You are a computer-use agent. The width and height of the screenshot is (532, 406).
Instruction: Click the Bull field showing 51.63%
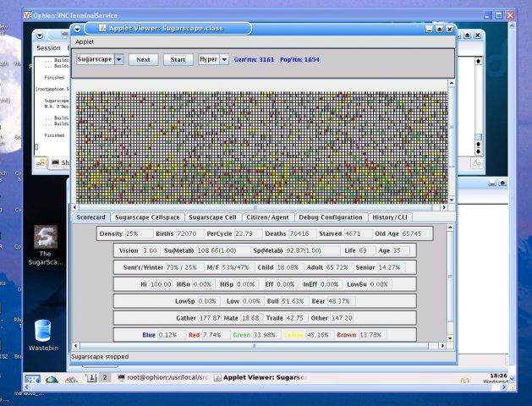(x=295, y=301)
